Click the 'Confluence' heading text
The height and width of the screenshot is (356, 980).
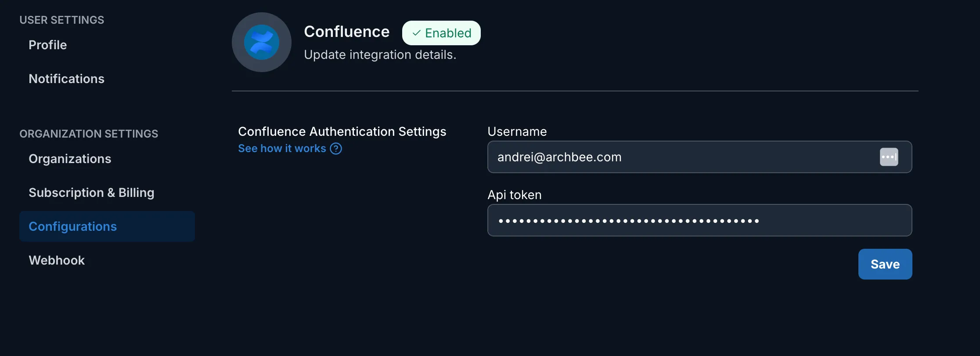(347, 32)
